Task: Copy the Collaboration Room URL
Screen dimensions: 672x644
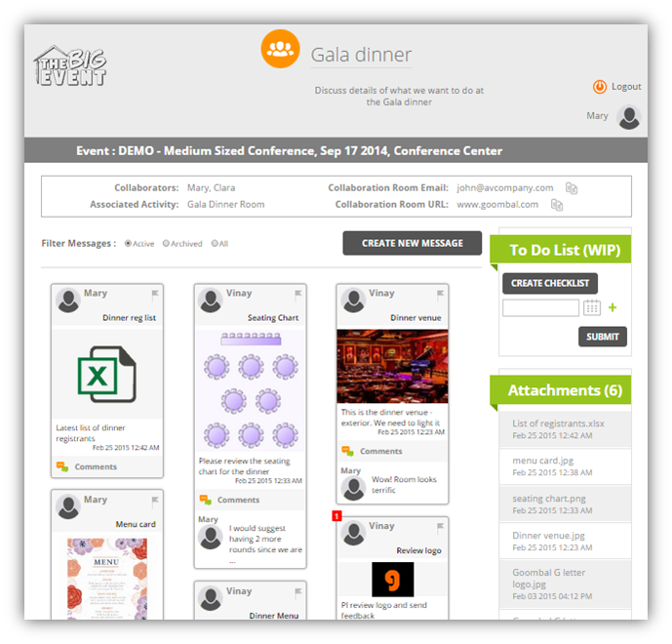Action: [557, 205]
